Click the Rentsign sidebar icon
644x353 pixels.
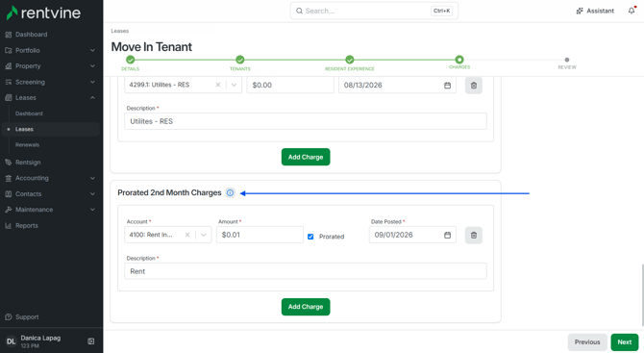coord(9,163)
